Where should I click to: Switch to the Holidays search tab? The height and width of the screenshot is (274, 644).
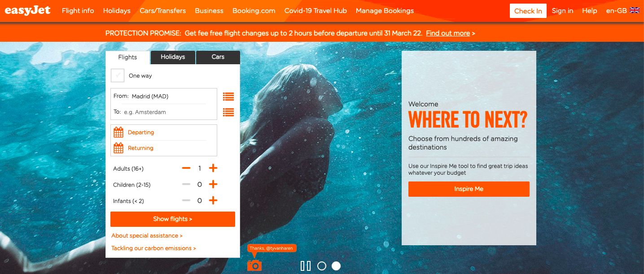pyautogui.click(x=173, y=57)
